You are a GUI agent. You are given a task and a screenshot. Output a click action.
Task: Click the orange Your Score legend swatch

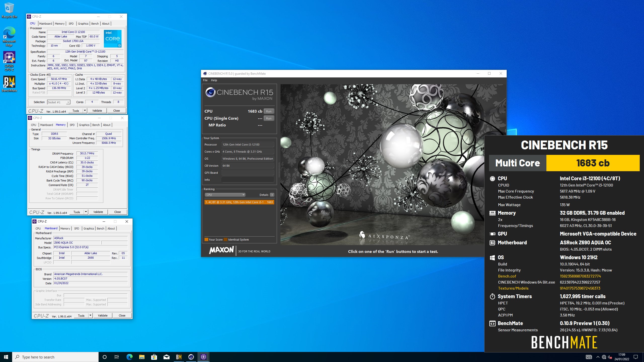pos(206,240)
